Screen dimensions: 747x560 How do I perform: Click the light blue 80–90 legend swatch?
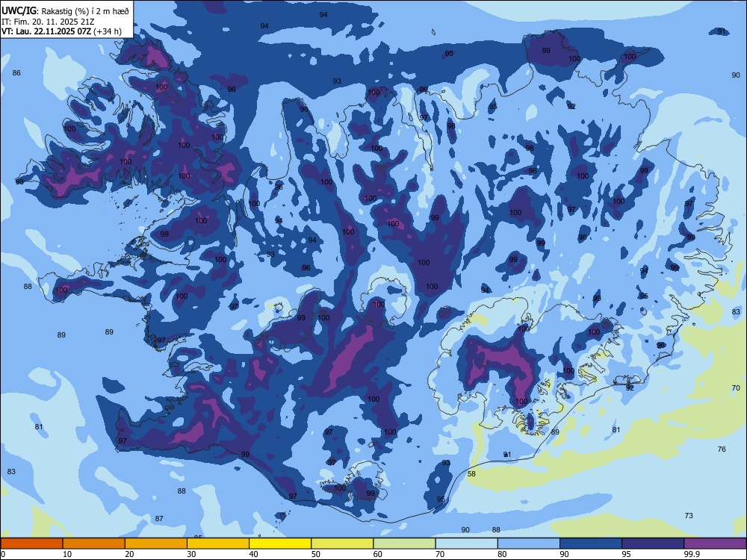pyautogui.click(x=529, y=544)
